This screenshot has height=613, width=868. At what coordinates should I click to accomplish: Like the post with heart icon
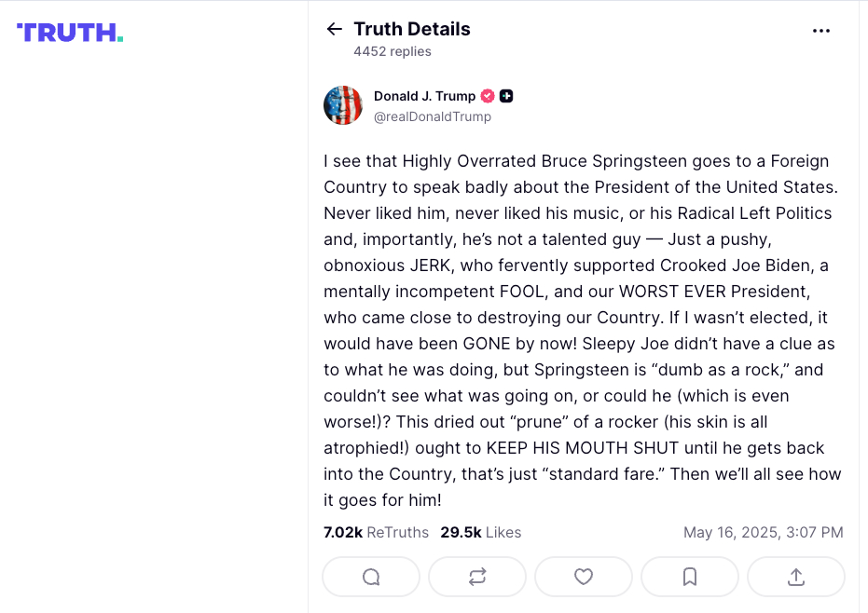pos(584,577)
